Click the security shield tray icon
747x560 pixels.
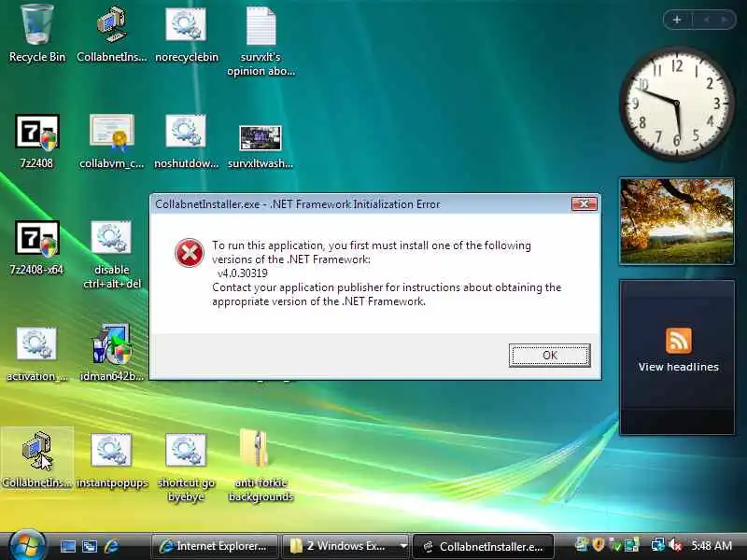(x=599, y=545)
